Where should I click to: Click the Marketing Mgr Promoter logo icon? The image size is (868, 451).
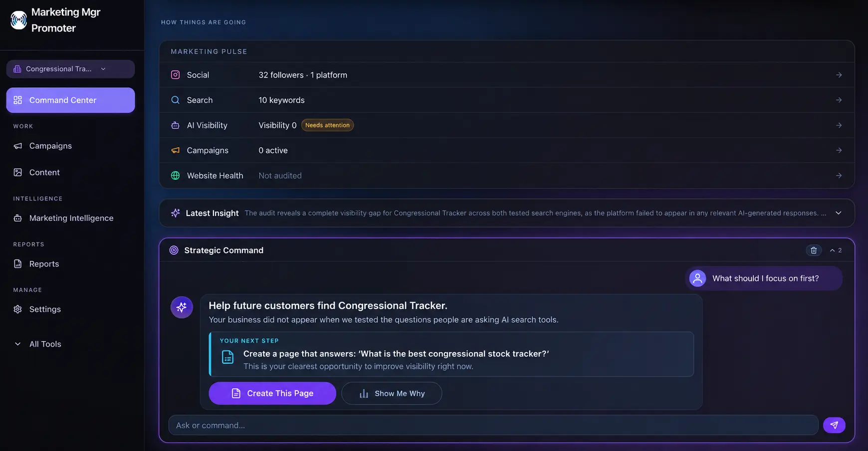19,20
